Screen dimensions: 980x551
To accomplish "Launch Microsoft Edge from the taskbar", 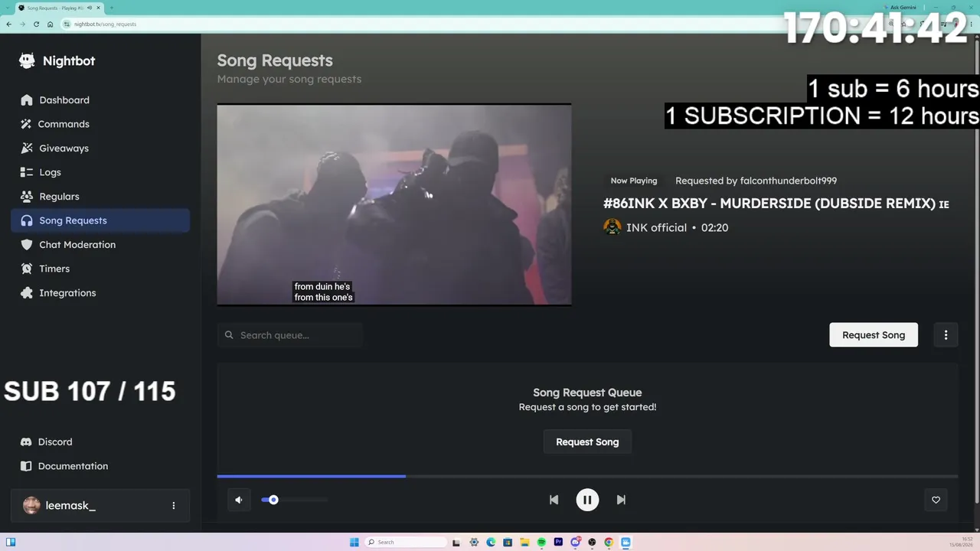I will click(x=491, y=542).
